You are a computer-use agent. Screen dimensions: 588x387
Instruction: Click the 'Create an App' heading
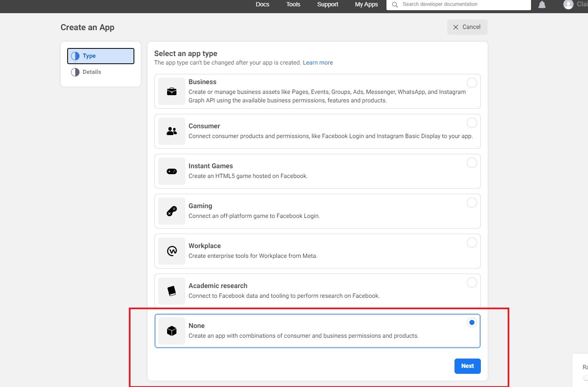(x=88, y=28)
